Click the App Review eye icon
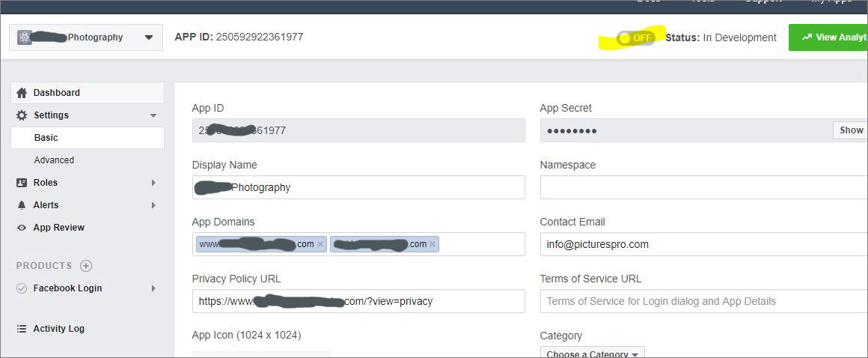Viewport: 868px width, 358px height. point(22,228)
